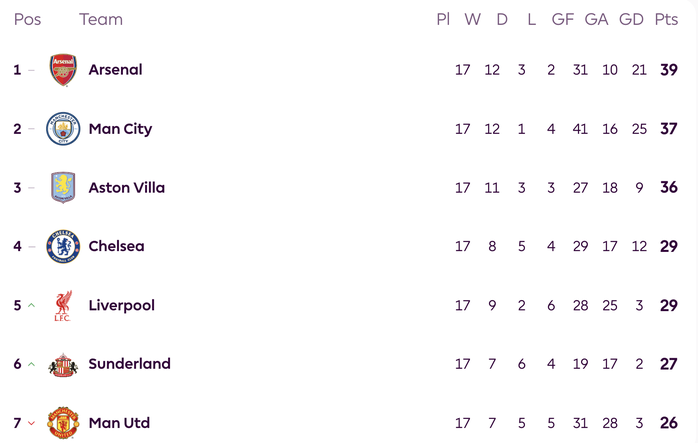Click Liverpool's green up-arrow movement indicator
The height and width of the screenshot is (443, 698).
31,306
